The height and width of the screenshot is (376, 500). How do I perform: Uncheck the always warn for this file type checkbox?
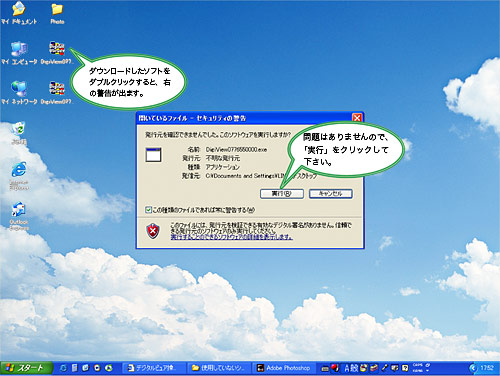[148, 210]
